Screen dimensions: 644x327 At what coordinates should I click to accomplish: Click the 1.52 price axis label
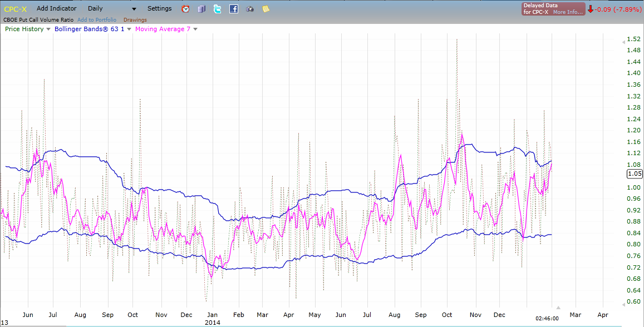tap(634, 39)
